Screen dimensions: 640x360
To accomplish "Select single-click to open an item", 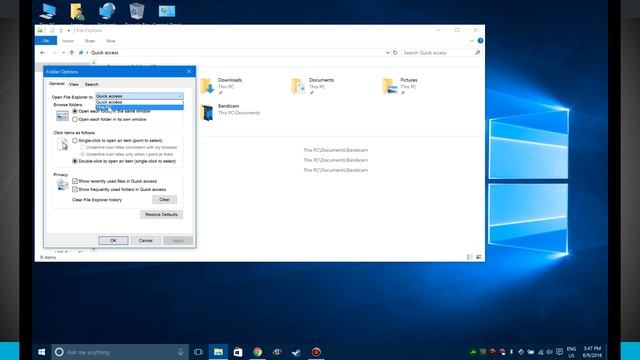I will 75,140.
